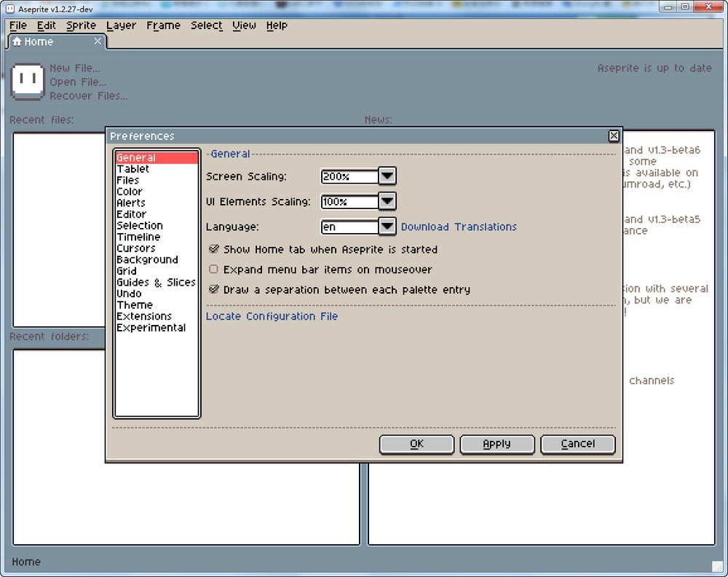Open the File menu
This screenshot has width=728, height=577.
pyautogui.click(x=18, y=25)
